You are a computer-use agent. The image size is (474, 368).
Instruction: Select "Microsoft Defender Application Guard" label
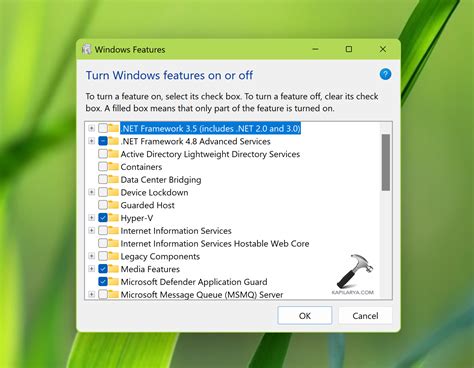(x=194, y=282)
